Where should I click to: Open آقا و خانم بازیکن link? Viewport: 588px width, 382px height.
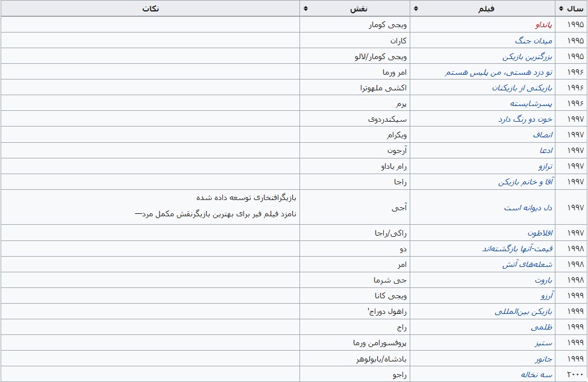[525, 181]
